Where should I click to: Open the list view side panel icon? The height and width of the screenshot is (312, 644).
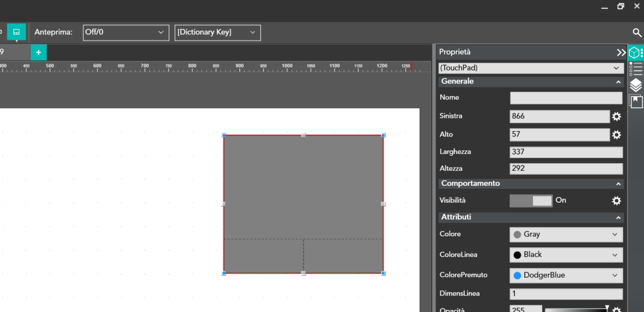636,68
